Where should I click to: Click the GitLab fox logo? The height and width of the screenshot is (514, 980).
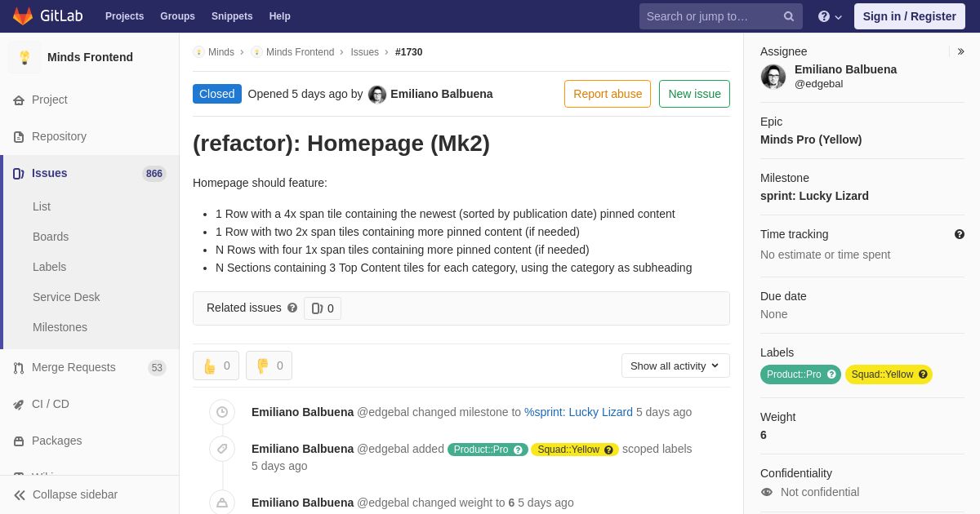coord(23,16)
